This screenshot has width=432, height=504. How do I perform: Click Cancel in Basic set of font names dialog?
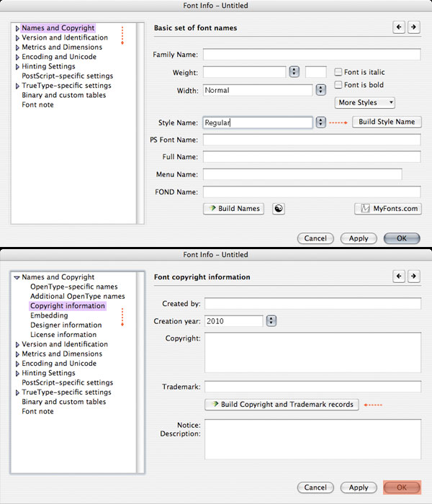315,238
